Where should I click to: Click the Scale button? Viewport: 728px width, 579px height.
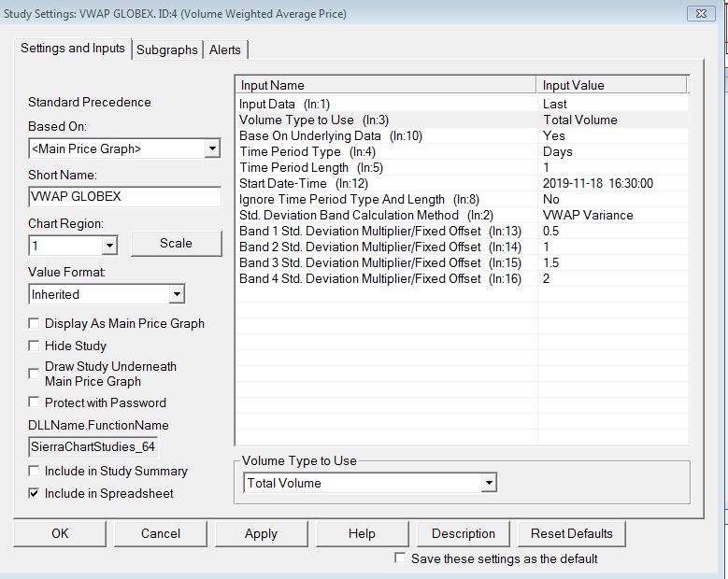(x=176, y=243)
